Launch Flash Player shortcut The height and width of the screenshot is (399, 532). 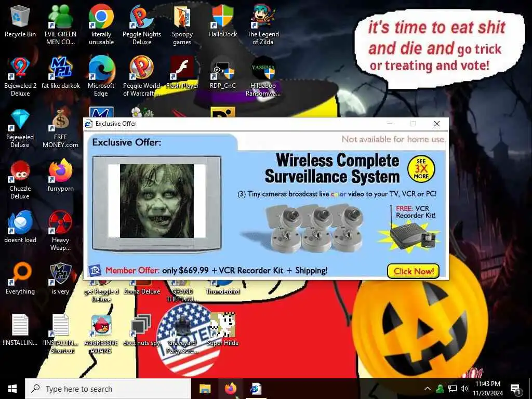(182, 73)
